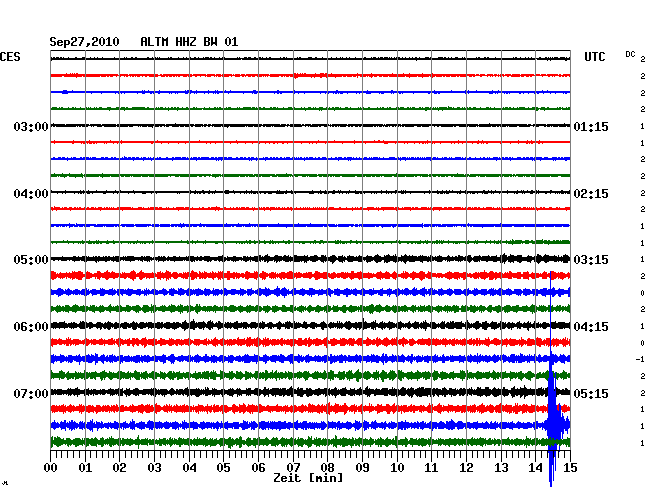Click minute tick label 15
Image resolution: width=650 pixels, height=494 pixels.
(570, 468)
